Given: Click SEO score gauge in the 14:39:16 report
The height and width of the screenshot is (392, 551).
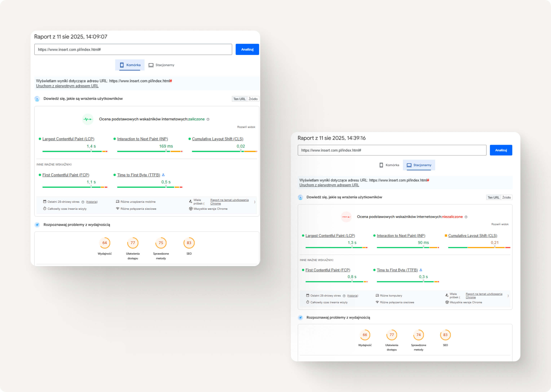Looking at the screenshot, I should pos(445,335).
